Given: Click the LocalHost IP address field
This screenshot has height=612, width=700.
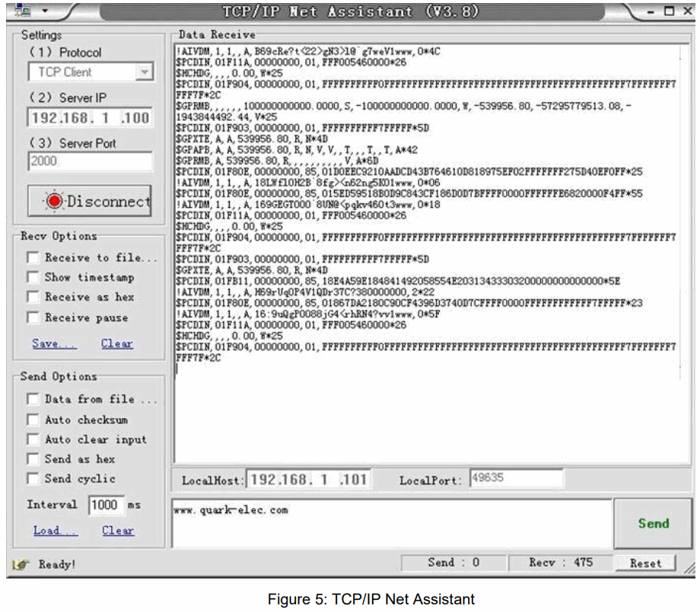Looking at the screenshot, I should (309, 480).
